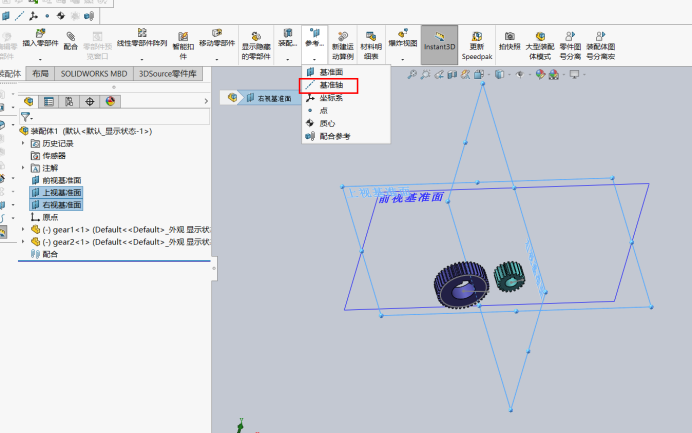Click the 零件图号分离 macro icon

pos(570,36)
